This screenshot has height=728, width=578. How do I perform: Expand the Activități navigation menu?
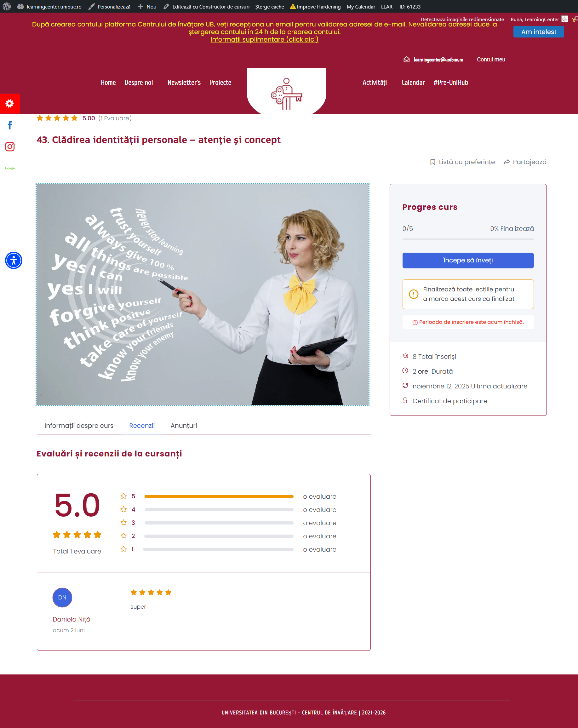coord(375,83)
